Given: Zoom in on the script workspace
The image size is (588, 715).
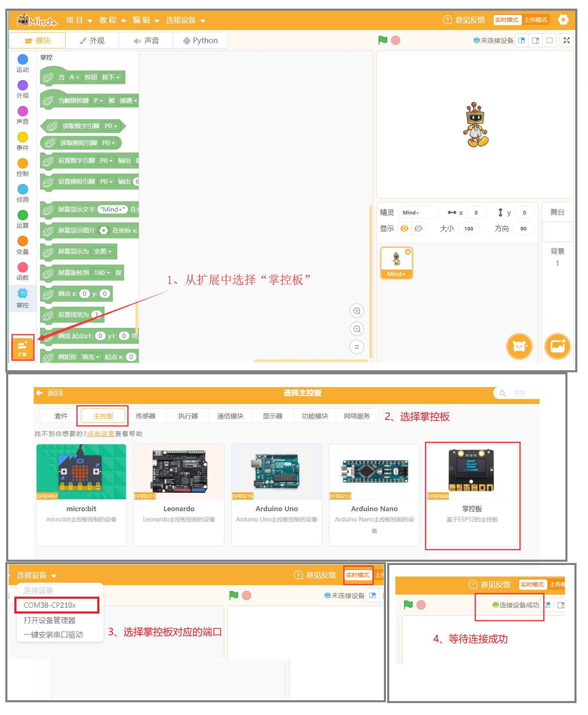Looking at the screenshot, I should click(x=357, y=311).
